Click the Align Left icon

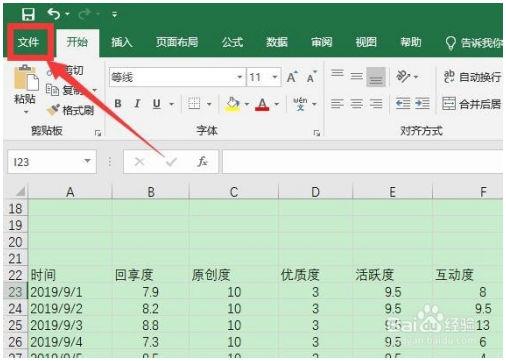[337, 104]
